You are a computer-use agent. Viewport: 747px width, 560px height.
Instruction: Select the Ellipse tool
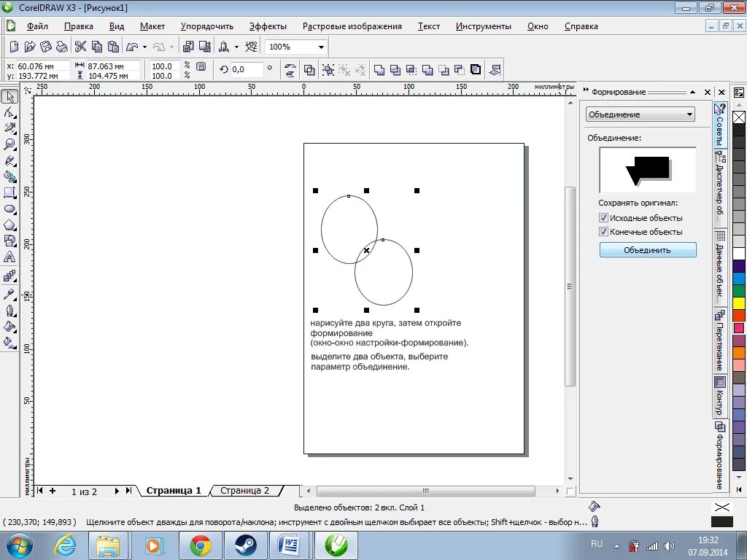coord(9,209)
